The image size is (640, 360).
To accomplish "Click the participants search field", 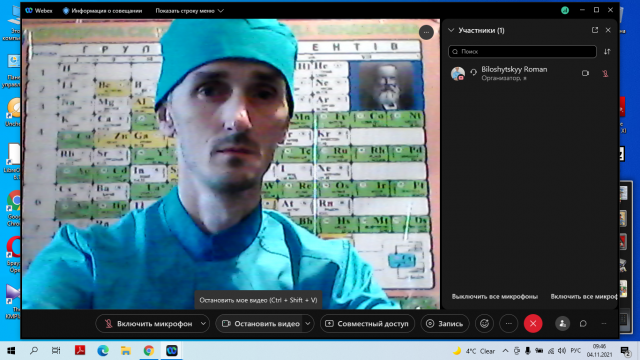I will (522, 51).
